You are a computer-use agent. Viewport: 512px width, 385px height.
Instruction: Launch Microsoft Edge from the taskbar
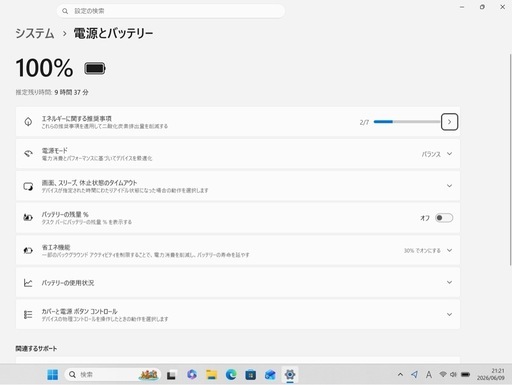pos(231,375)
